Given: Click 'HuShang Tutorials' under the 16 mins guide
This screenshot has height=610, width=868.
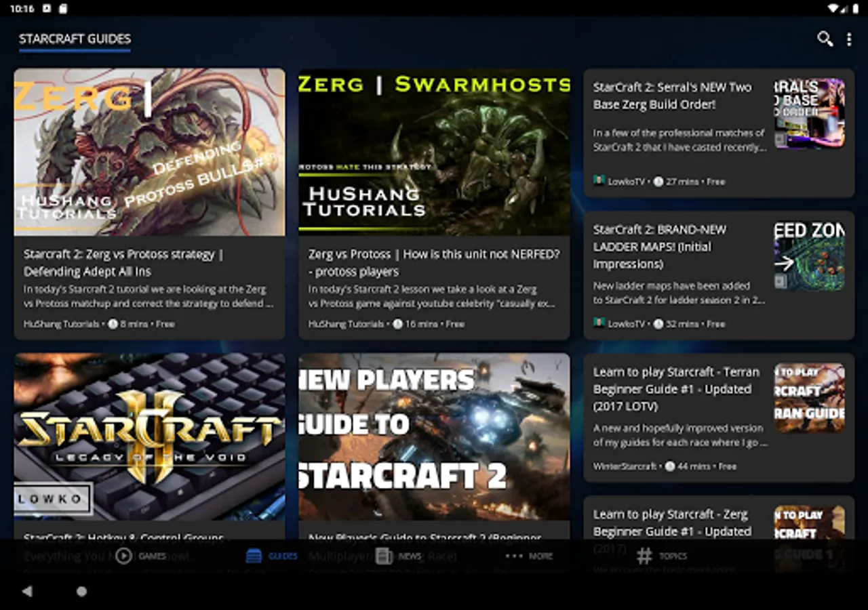Looking at the screenshot, I should pyautogui.click(x=346, y=324).
